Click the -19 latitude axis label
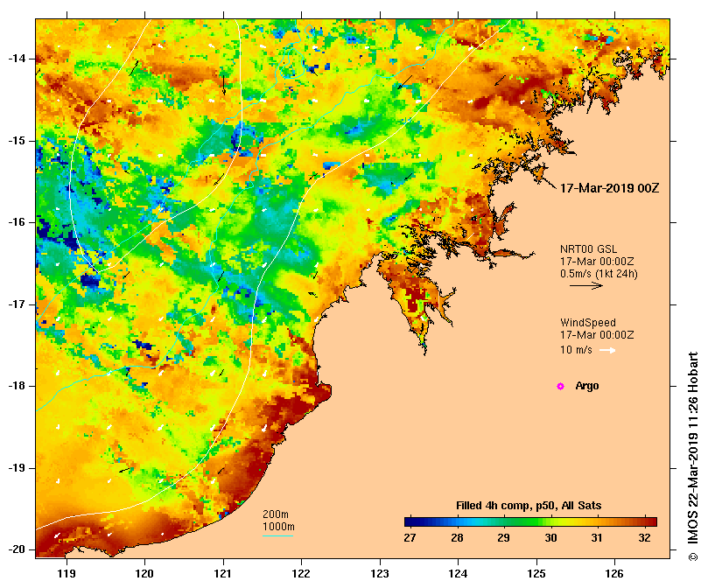 click(x=17, y=468)
